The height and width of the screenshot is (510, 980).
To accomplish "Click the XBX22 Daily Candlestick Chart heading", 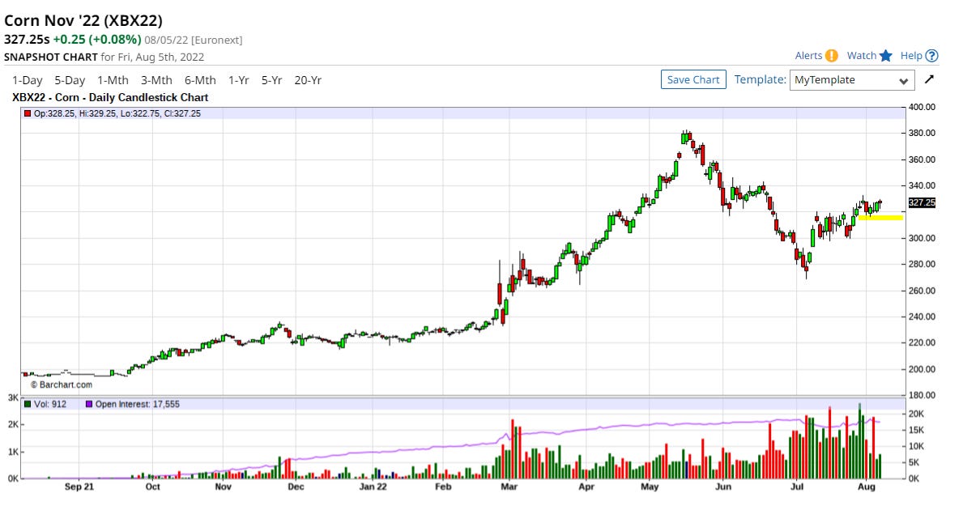I will [x=110, y=97].
